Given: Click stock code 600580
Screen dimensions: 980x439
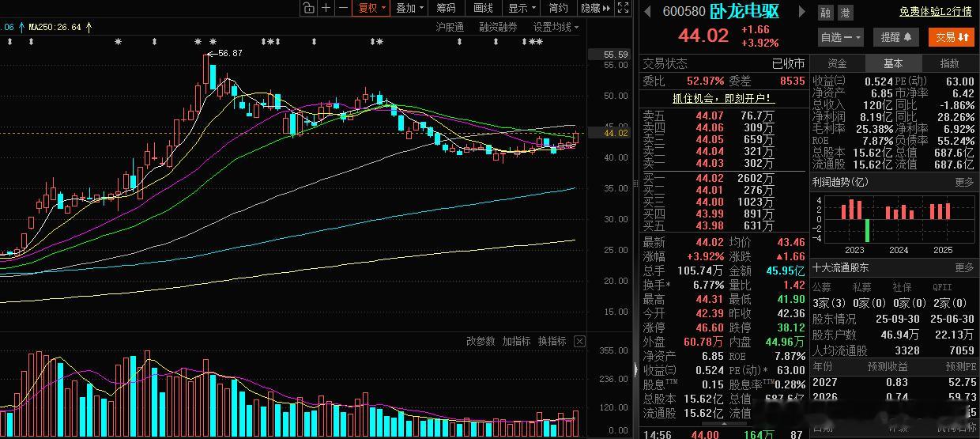Looking at the screenshot, I should pyautogui.click(x=684, y=12).
